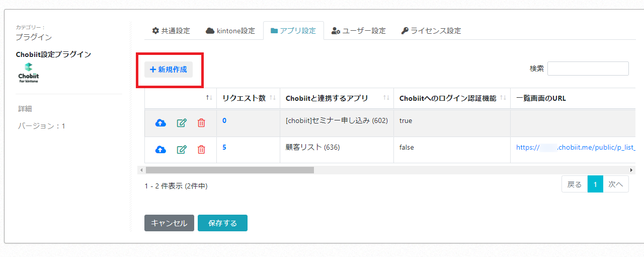Select the アプリ設定 tab

click(x=293, y=31)
